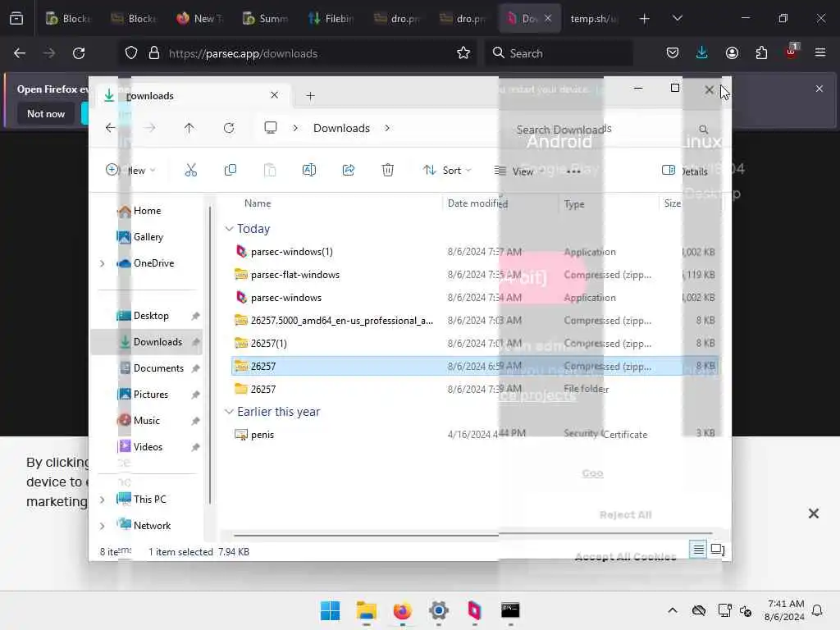Click the PC icon in address bar
This screenshot has width=840, height=630.
click(x=271, y=127)
